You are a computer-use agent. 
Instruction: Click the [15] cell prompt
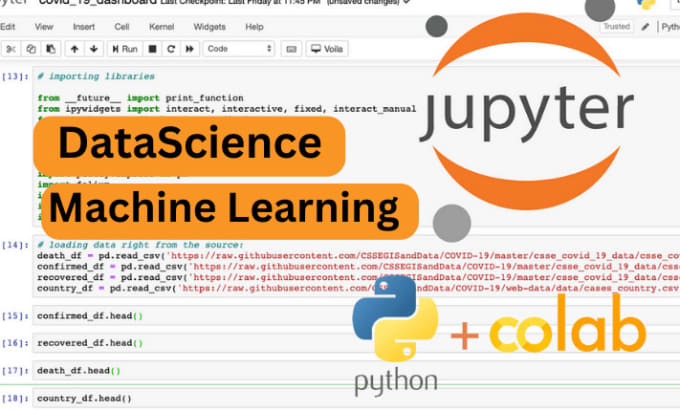pyautogui.click(x=15, y=316)
